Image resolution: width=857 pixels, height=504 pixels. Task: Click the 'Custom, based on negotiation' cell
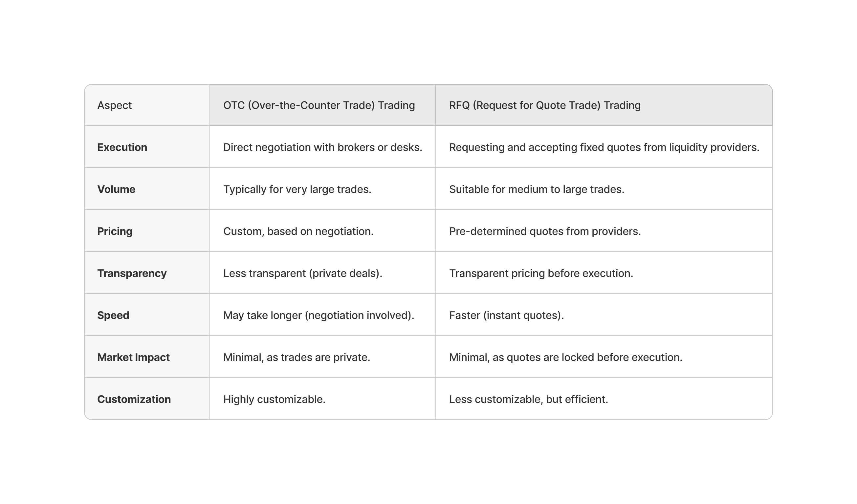pos(298,231)
